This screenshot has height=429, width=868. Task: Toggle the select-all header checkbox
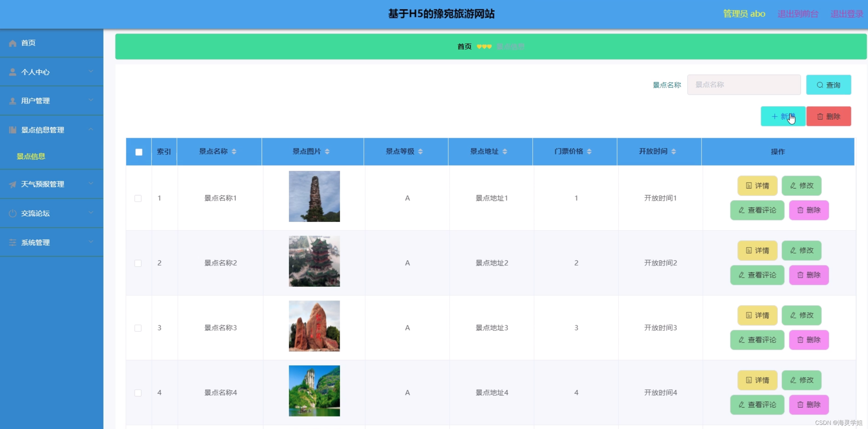click(x=139, y=152)
